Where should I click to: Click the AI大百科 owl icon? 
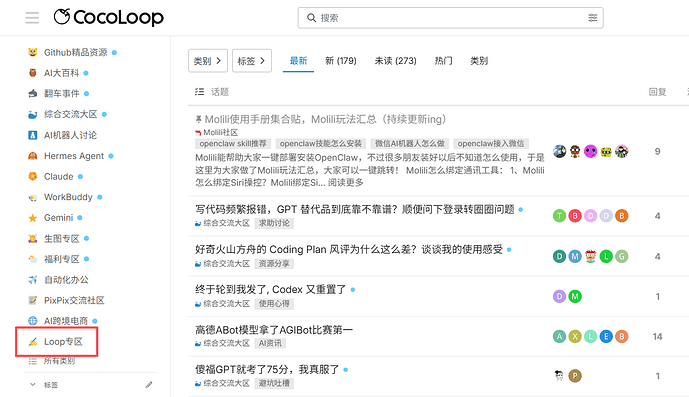[33, 73]
